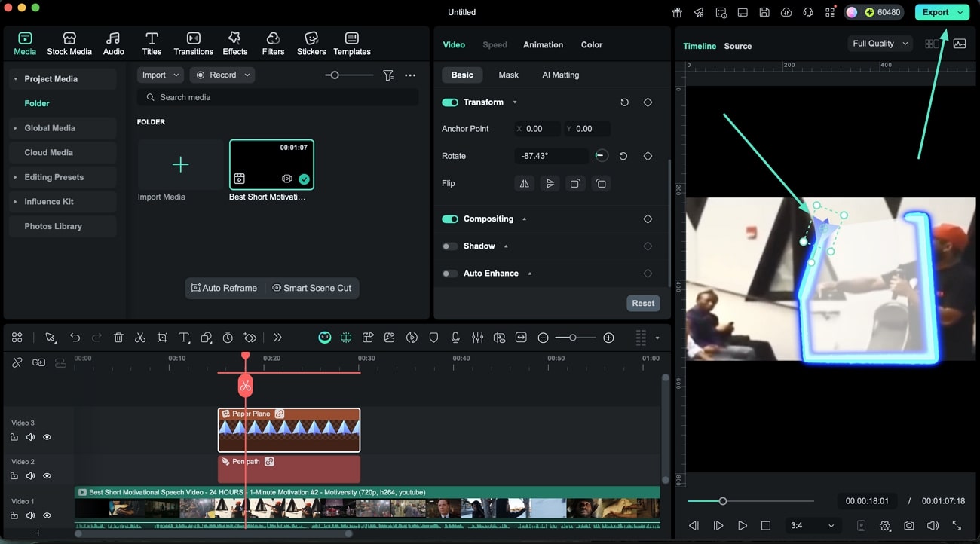Select the crop icon in the timeline toolbar

(x=162, y=337)
